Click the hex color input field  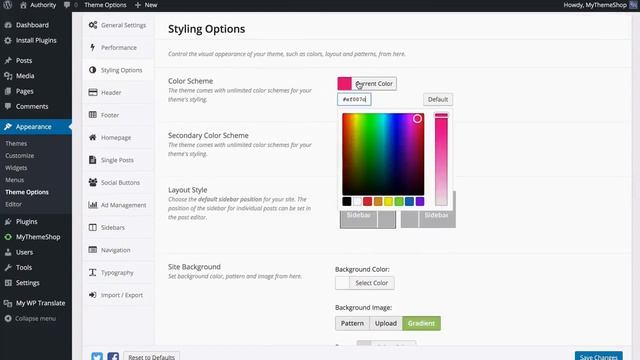pos(354,99)
